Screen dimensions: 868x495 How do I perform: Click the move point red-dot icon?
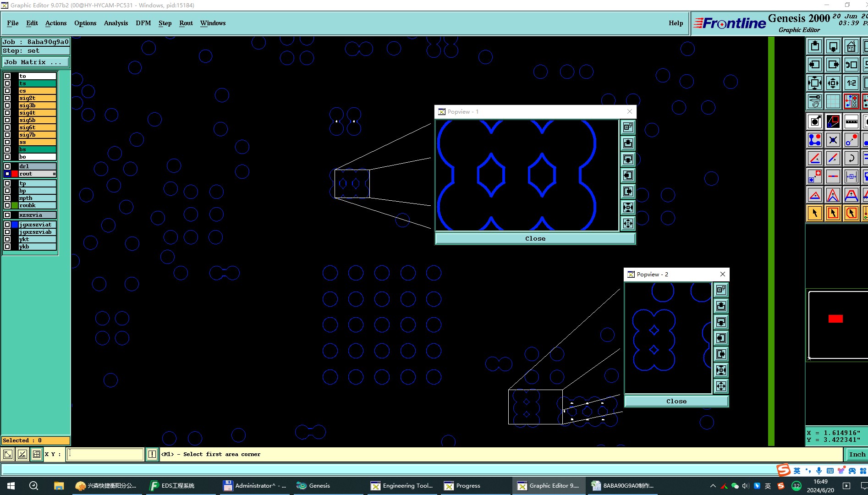(x=852, y=140)
